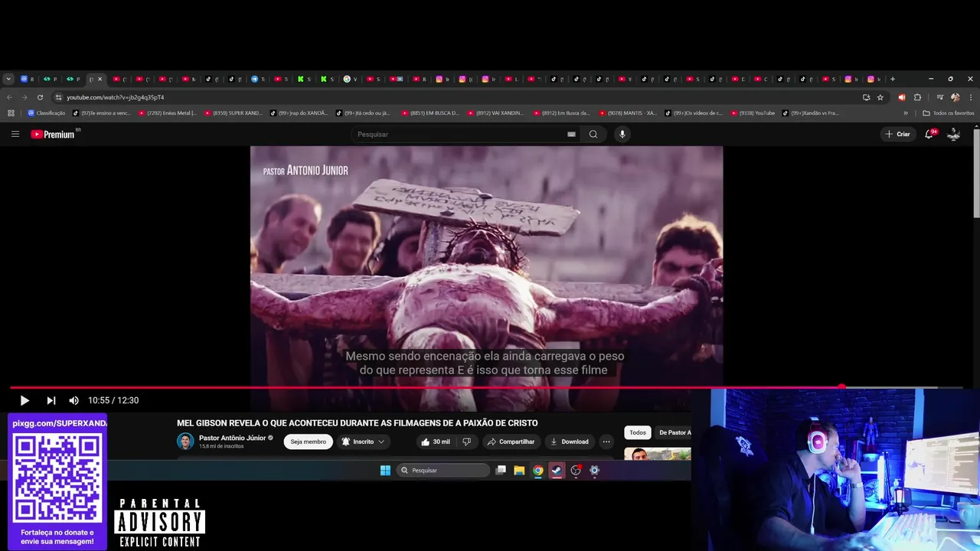Open the first suggested video thumbnail

click(x=658, y=453)
